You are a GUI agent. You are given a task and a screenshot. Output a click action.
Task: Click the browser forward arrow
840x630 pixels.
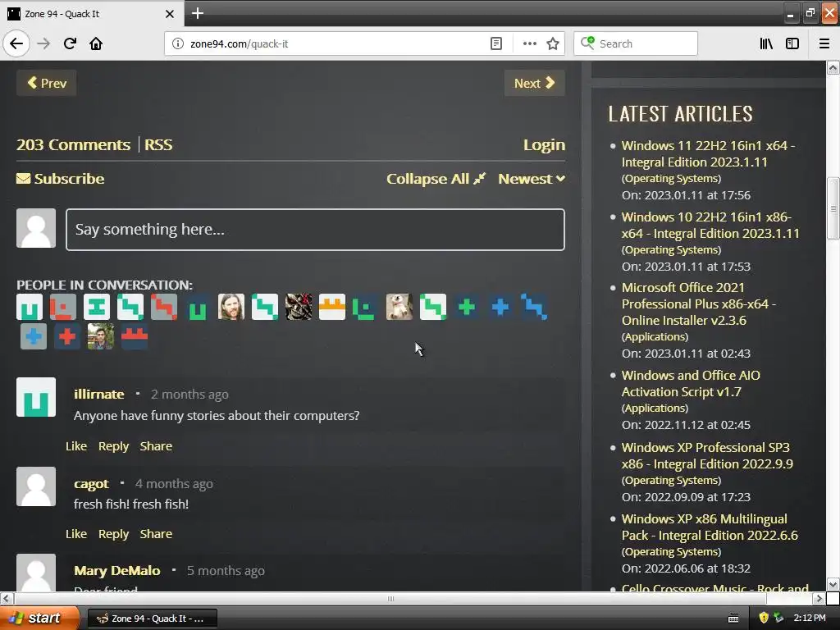[43, 43]
